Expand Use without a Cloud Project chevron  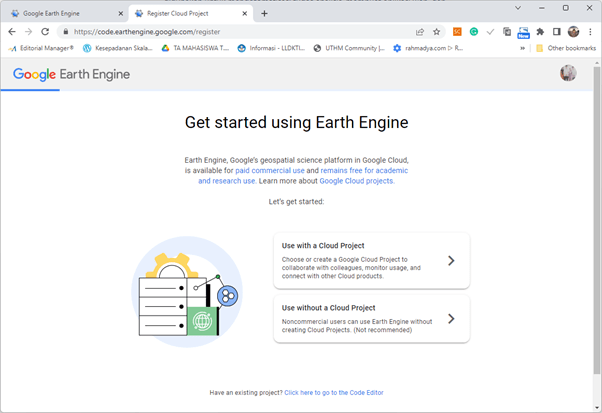click(x=451, y=319)
